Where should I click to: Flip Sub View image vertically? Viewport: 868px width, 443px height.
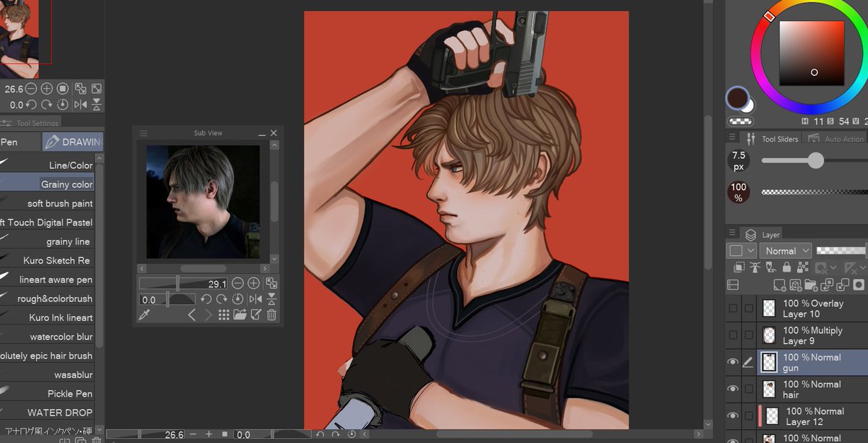[x=271, y=299]
